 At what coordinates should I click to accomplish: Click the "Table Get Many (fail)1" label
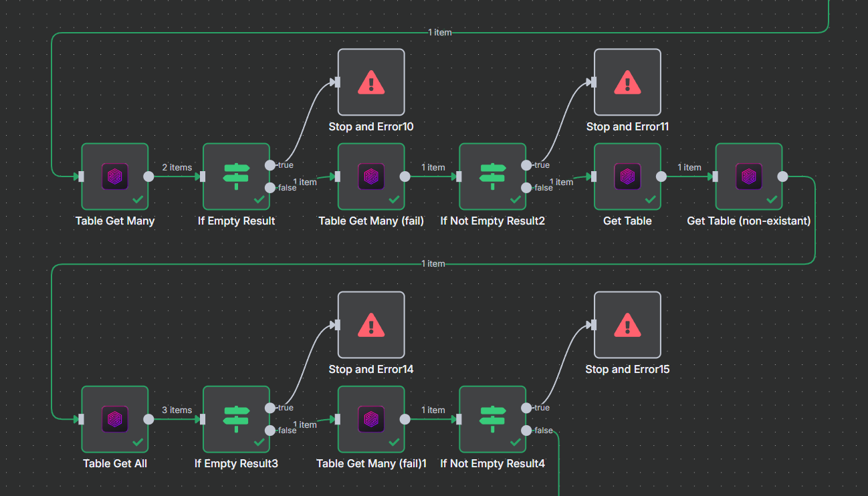click(x=371, y=464)
